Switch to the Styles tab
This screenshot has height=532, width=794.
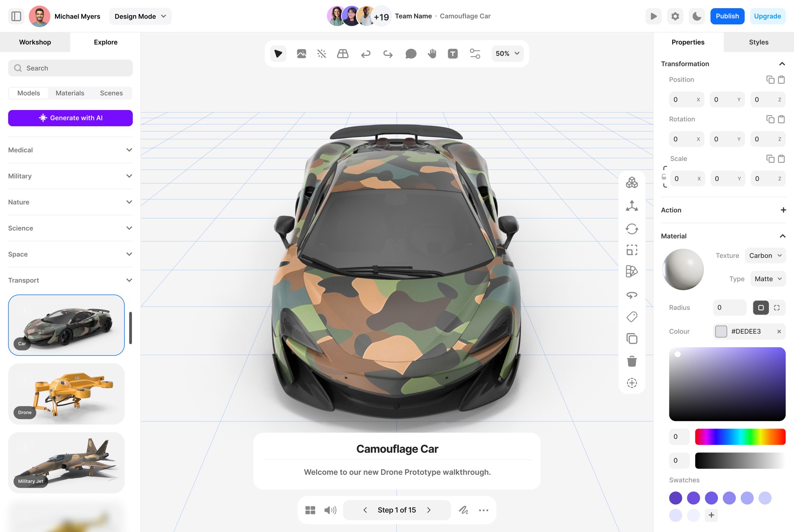[758, 42]
